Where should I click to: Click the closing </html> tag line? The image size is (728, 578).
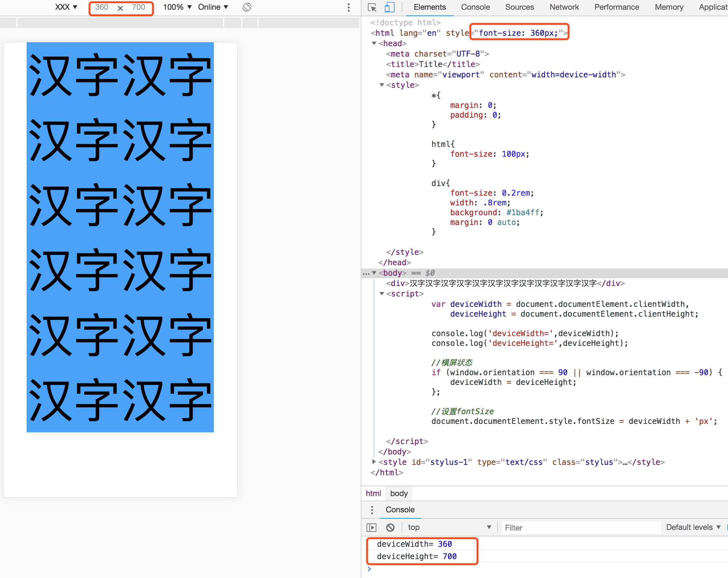387,473
